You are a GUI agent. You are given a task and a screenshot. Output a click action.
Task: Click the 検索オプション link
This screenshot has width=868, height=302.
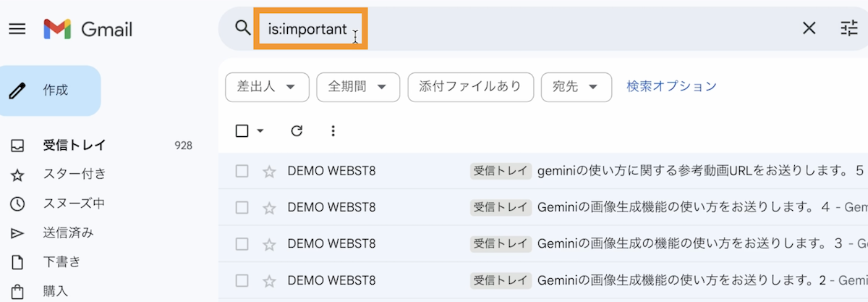coord(671,86)
